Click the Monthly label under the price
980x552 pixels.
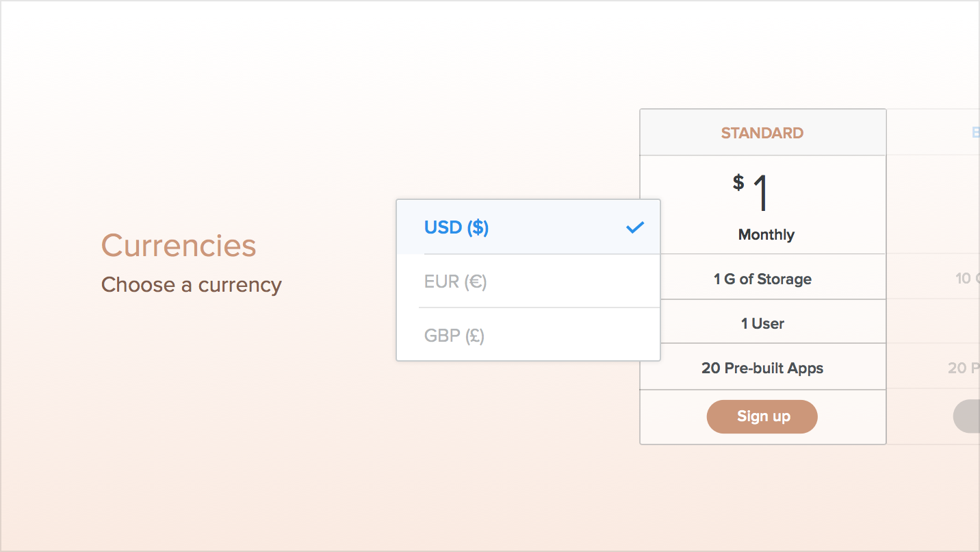pyautogui.click(x=766, y=234)
